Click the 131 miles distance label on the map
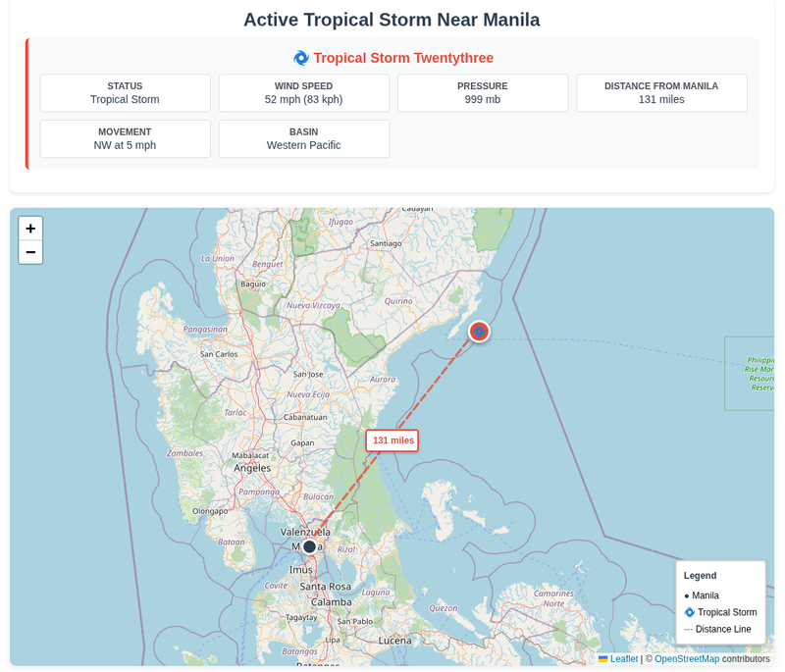Viewport: 785px width, 672px height. tap(392, 440)
